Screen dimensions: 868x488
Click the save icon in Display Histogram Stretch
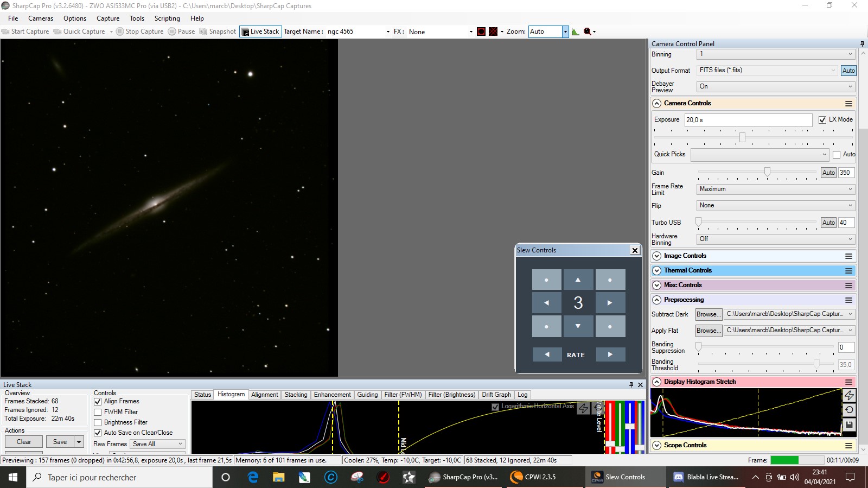(849, 424)
